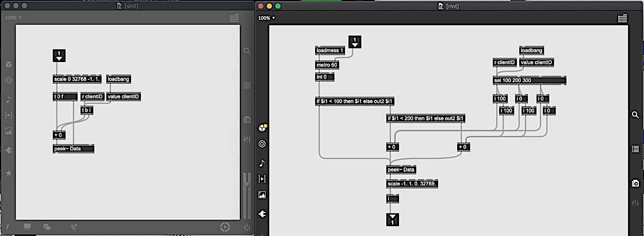Screen dimensions: 644x236
Task: Click the play button in sInt bottom toolbar
Action: 225,227
